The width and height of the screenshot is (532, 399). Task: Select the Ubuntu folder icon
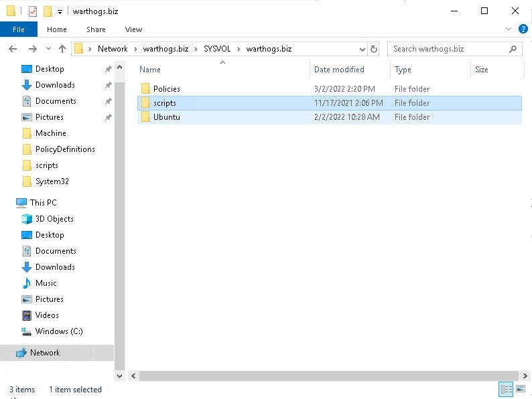click(x=145, y=117)
